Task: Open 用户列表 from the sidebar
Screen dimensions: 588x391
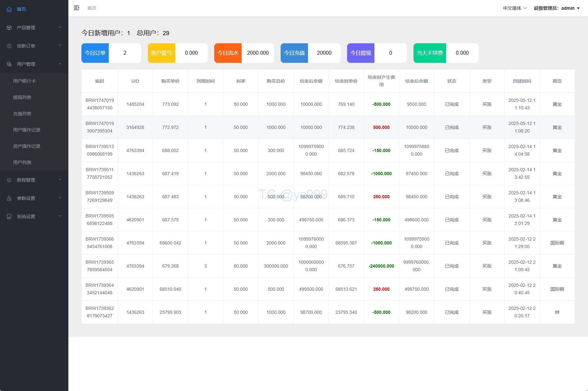Action: [22, 162]
